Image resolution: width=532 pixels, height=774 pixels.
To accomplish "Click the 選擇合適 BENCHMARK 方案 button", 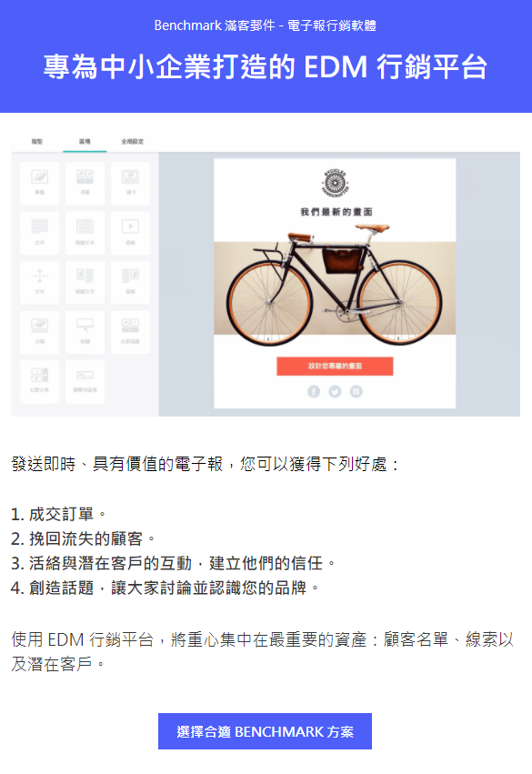I will click(x=265, y=731).
